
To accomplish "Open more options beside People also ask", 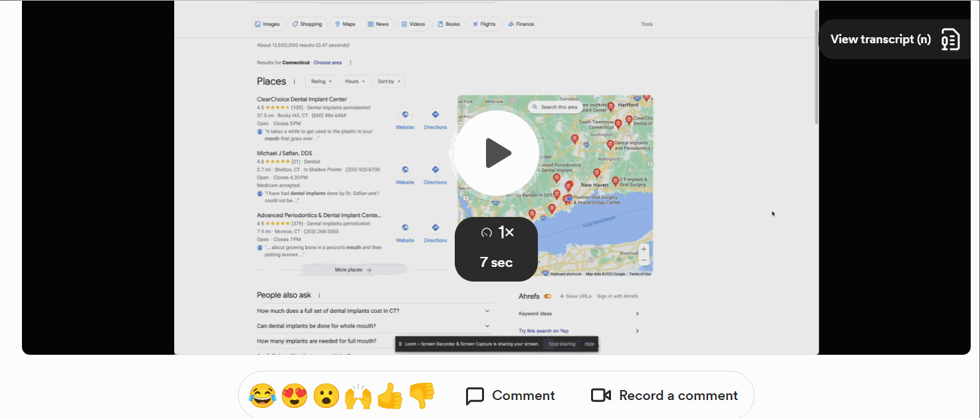I will [x=319, y=296].
